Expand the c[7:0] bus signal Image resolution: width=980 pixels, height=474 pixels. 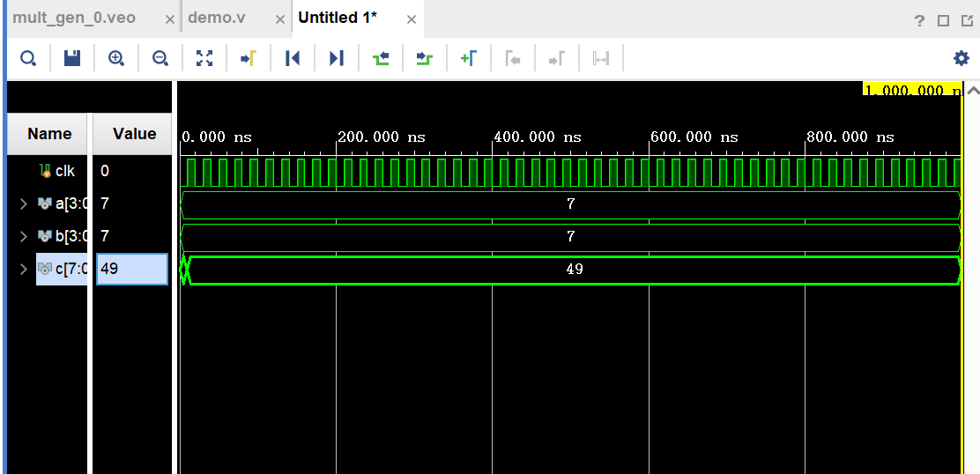click(23, 269)
